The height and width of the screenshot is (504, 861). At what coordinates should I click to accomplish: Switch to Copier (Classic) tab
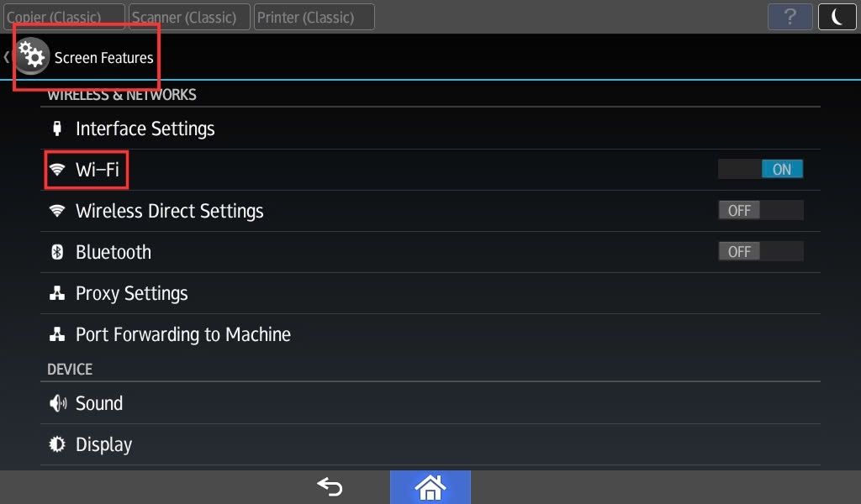(x=64, y=17)
